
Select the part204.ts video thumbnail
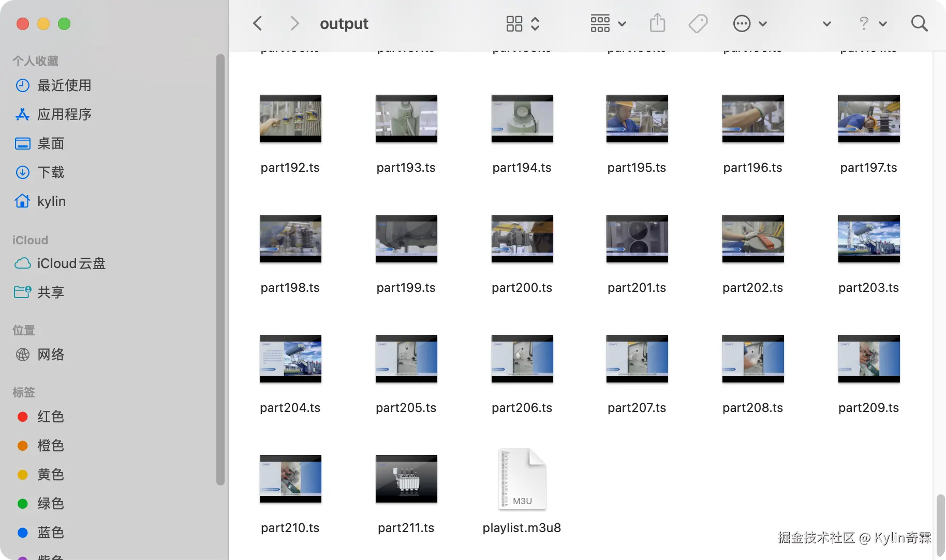pyautogui.click(x=290, y=359)
